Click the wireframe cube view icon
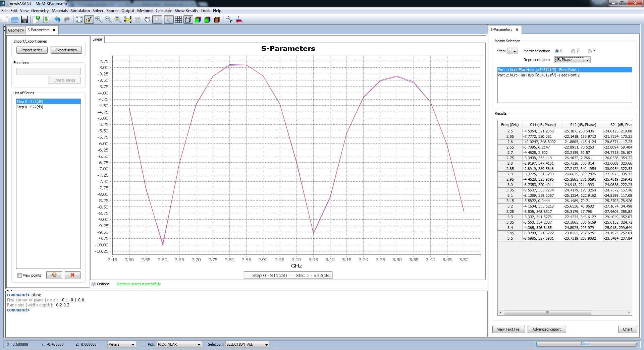The width and height of the screenshot is (644, 350). [188, 19]
